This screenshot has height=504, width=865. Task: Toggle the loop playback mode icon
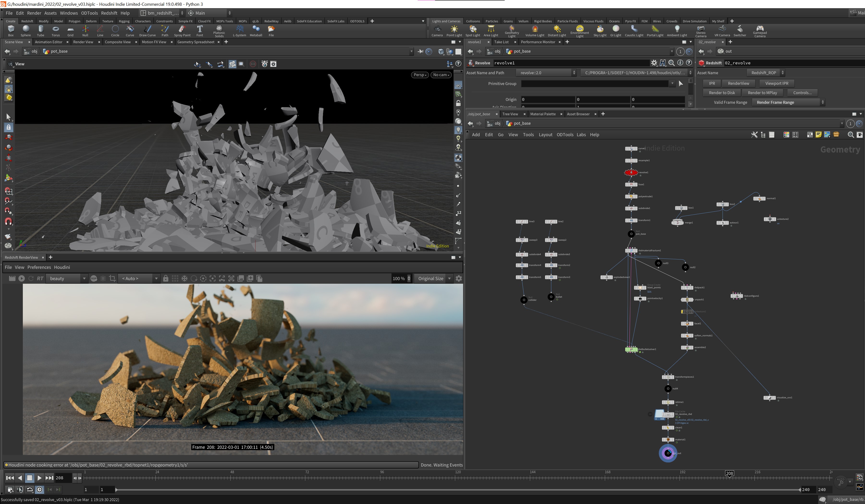30,490
